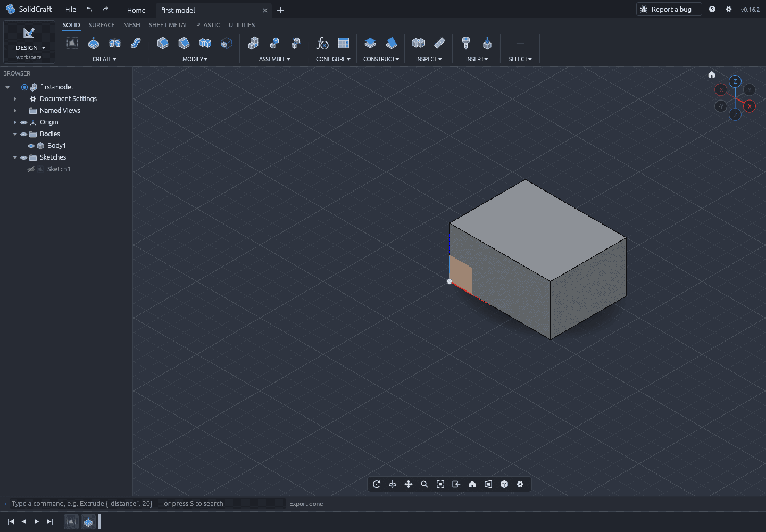Open the CREATE dropdown menu
766x532 pixels.
pyautogui.click(x=104, y=59)
